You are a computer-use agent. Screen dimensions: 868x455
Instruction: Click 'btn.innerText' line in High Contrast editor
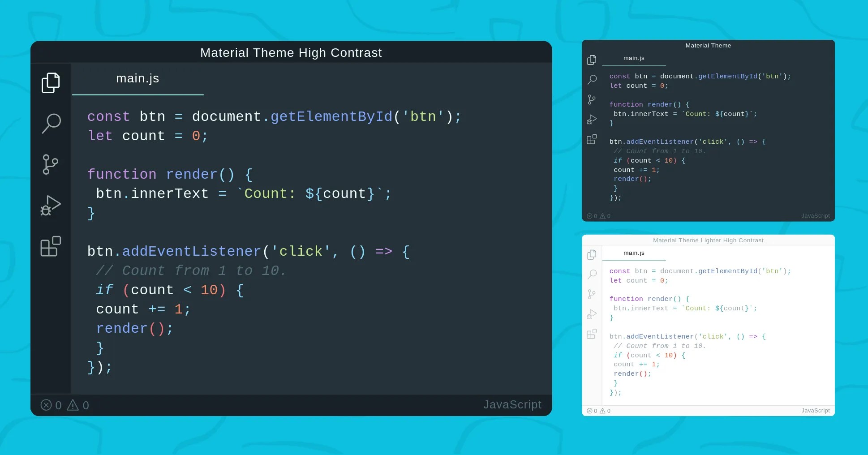click(x=244, y=194)
